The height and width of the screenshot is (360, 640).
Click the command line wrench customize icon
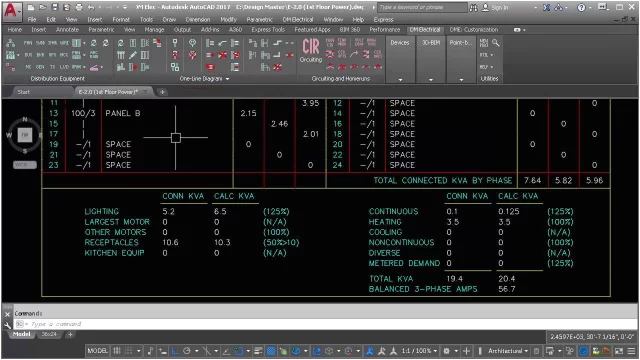(x=7, y=325)
